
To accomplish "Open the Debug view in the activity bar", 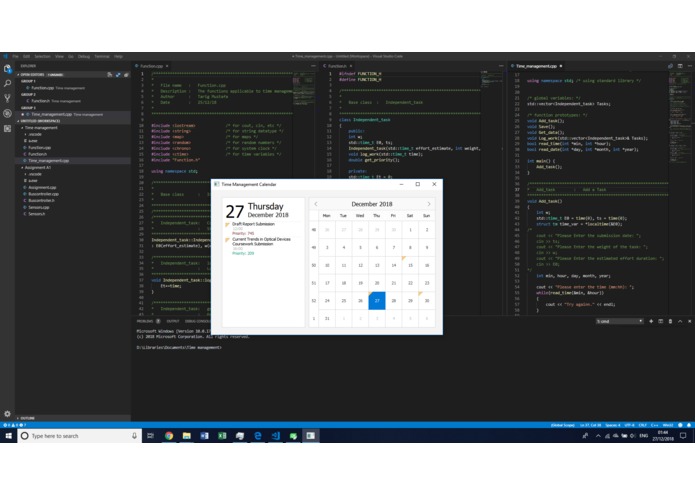I will 7,113.
